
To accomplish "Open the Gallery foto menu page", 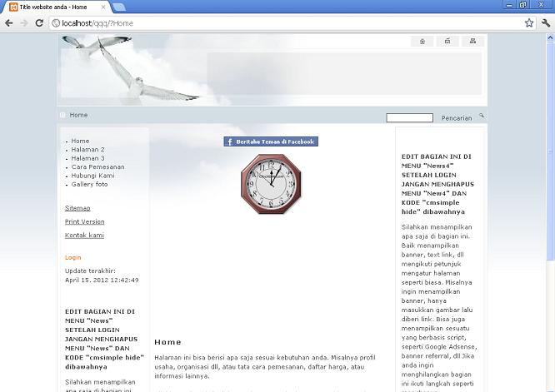I will click(89, 184).
